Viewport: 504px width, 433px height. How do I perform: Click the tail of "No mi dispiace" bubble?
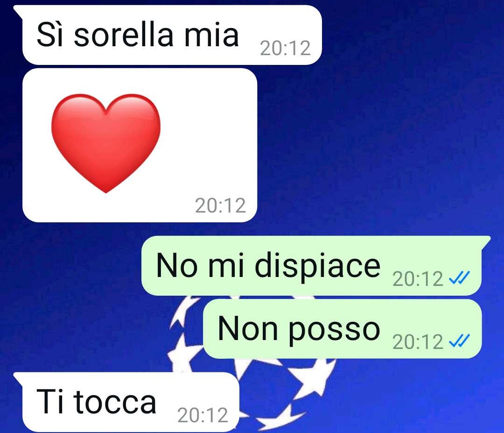[486, 242]
